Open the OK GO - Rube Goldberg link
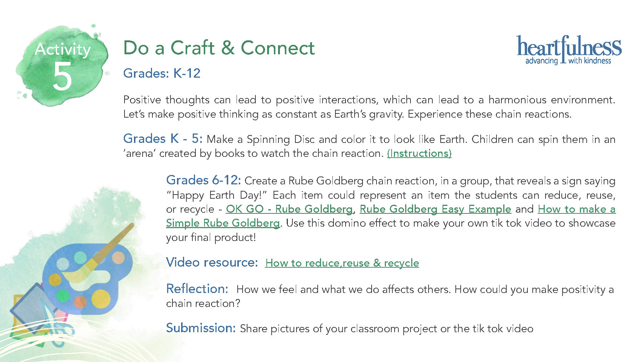Screen dimensions: 644x362 point(289,209)
